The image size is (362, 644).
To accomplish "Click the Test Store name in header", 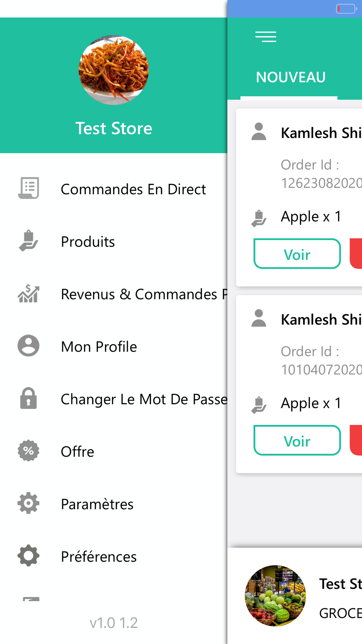I will [114, 128].
